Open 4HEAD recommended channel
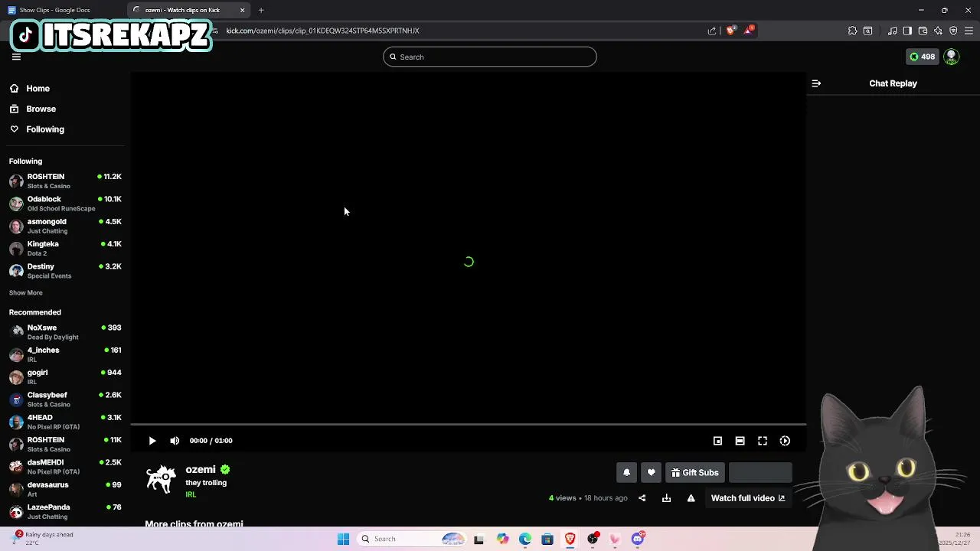Image resolution: width=980 pixels, height=551 pixels. coord(65,422)
